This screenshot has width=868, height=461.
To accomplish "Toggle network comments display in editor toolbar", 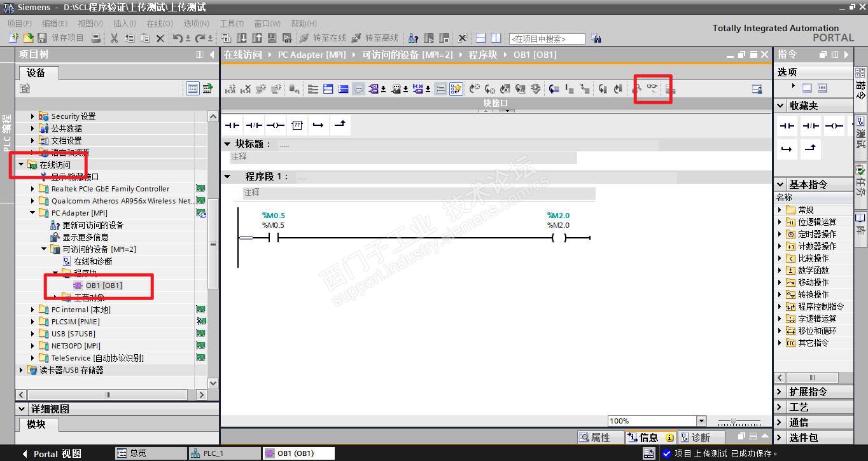I will pos(359,89).
